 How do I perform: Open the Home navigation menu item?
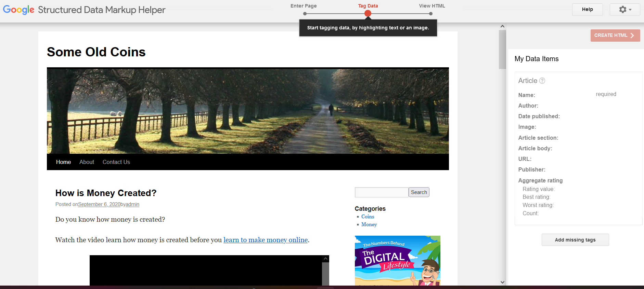(x=63, y=162)
